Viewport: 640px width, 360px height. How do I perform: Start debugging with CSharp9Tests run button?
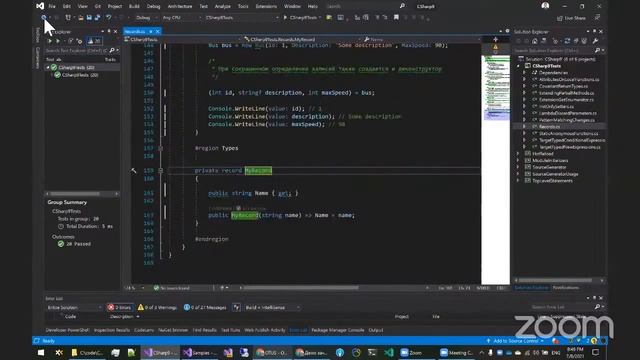point(301,18)
